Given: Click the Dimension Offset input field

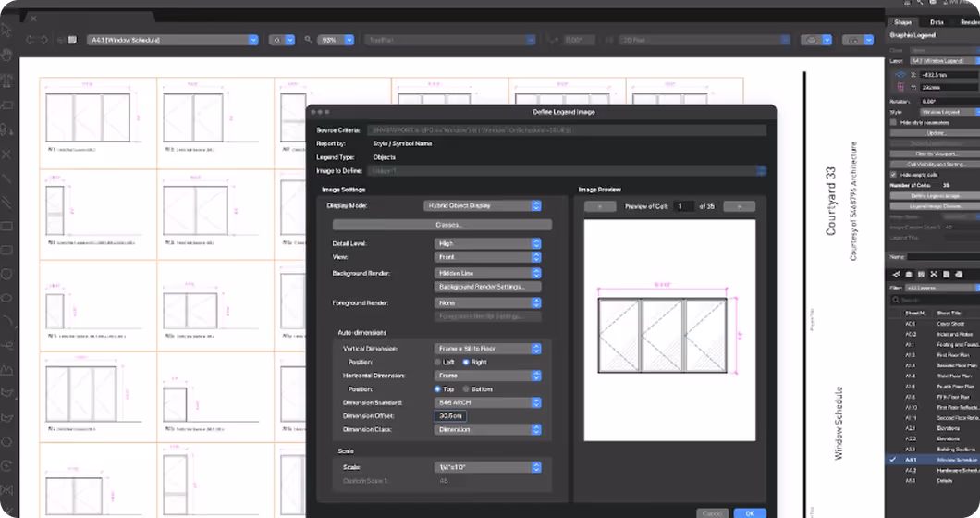Looking at the screenshot, I should pyautogui.click(x=450, y=416).
